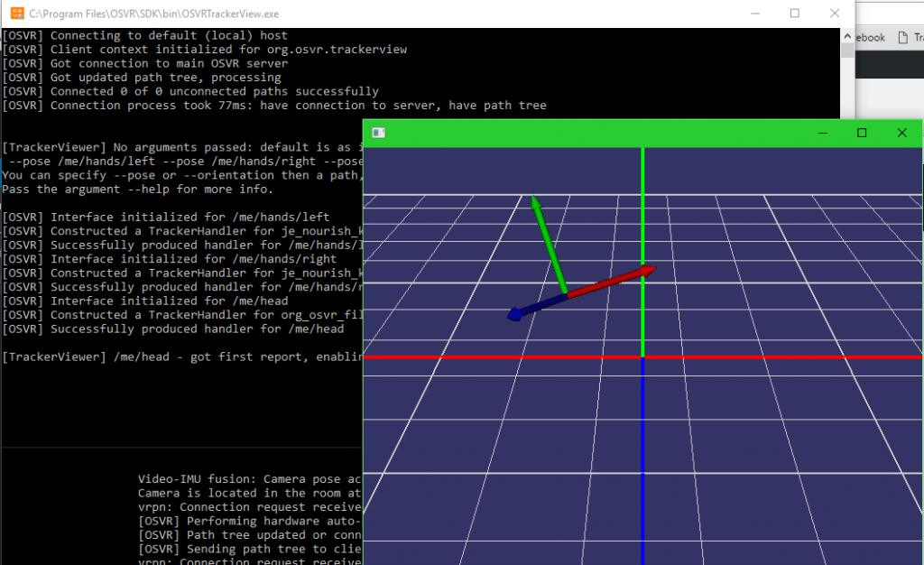Viewport: 924px width, 565px height.
Task: Click the OSVRTrackerView console title bar icon
Action: pos(16,14)
